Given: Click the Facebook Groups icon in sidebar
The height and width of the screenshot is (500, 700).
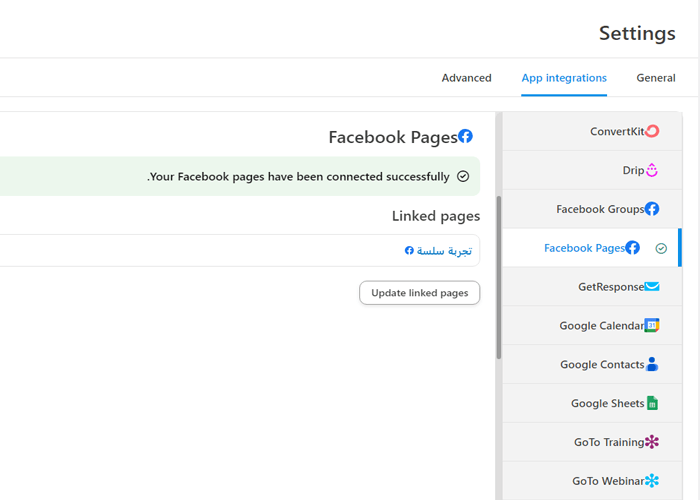Looking at the screenshot, I should click(652, 209).
